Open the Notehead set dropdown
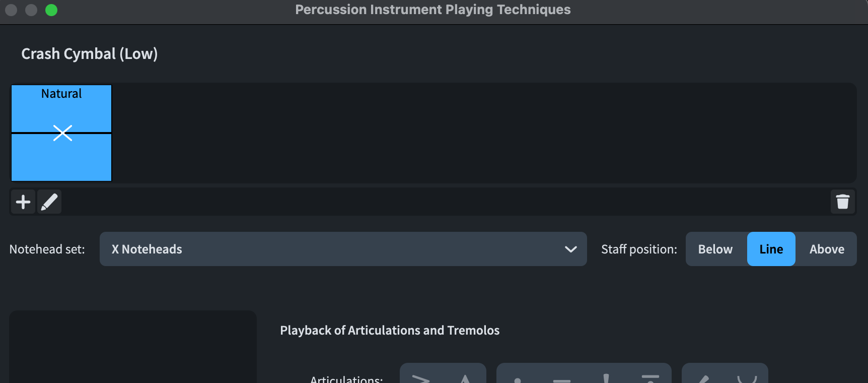Image resolution: width=868 pixels, height=383 pixels. pyautogui.click(x=343, y=249)
